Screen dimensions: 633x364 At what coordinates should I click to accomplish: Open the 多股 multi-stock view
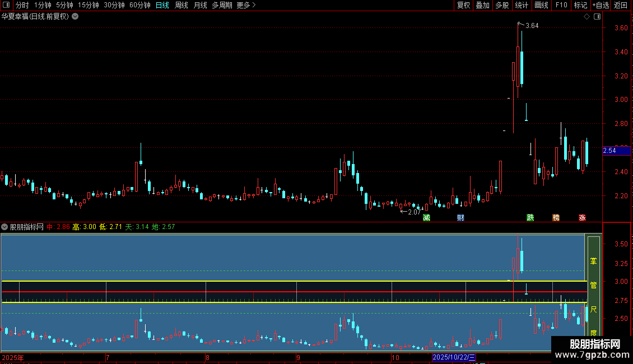point(502,5)
